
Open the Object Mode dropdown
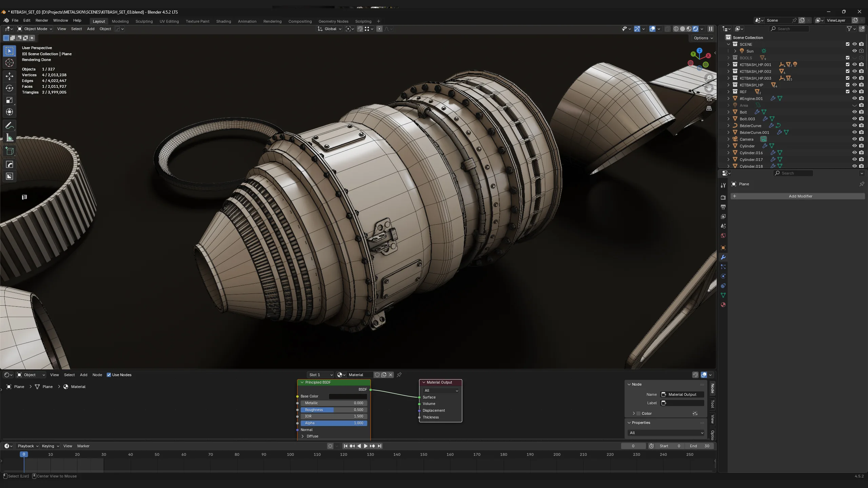point(35,29)
